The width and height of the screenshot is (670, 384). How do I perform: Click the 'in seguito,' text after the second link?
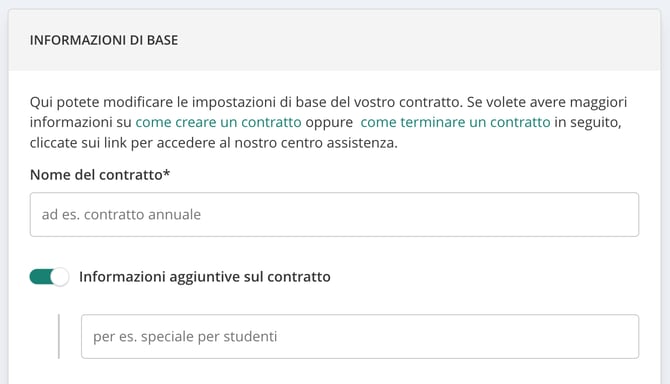[x=588, y=123]
